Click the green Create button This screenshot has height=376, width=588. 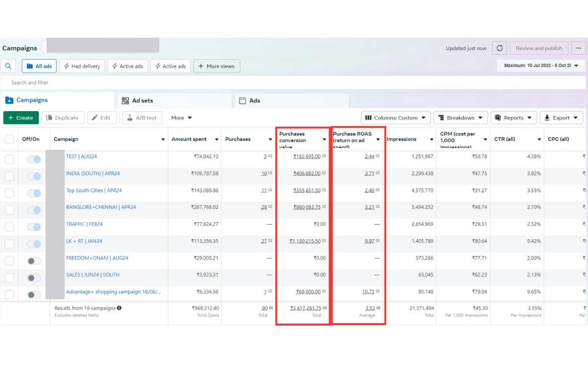point(21,117)
